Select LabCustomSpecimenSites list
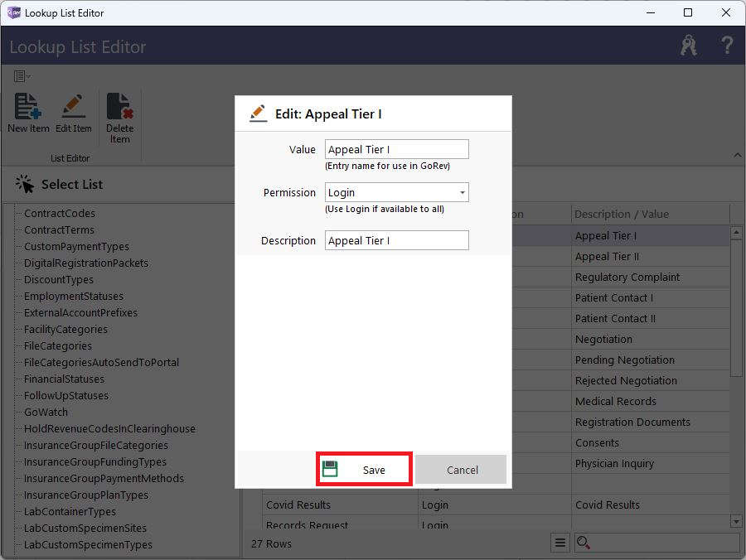 [x=85, y=529]
